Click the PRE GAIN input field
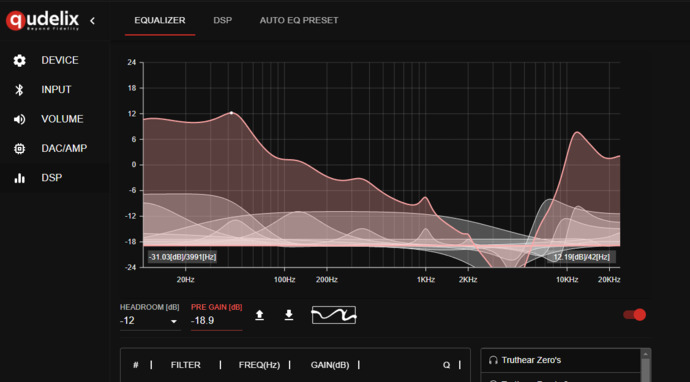The width and height of the screenshot is (690, 382). pyautogui.click(x=216, y=321)
